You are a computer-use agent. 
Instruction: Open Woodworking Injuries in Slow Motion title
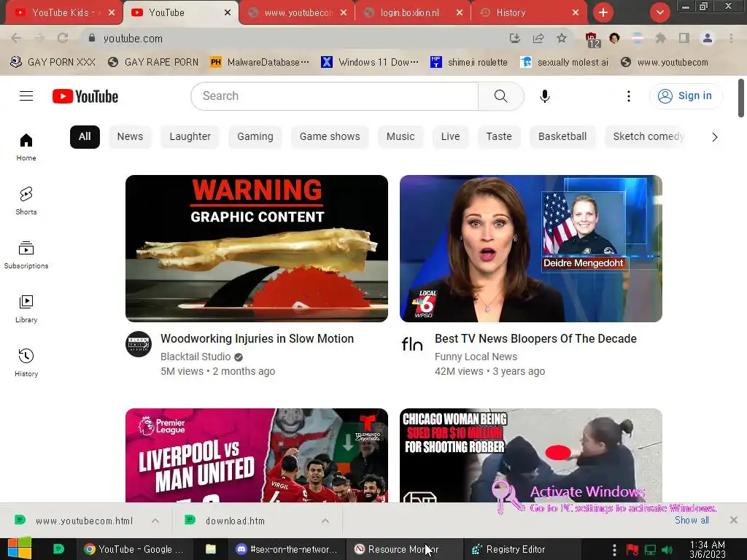[258, 338]
